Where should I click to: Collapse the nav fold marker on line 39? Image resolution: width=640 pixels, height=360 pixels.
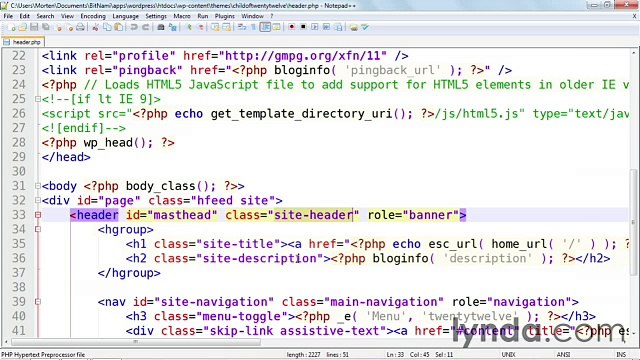click(38, 302)
